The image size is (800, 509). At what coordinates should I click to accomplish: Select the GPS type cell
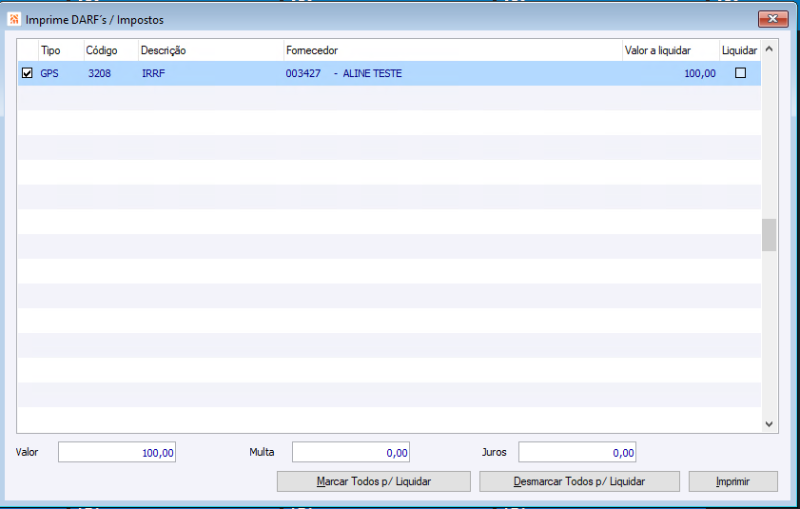pyautogui.click(x=49, y=73)
